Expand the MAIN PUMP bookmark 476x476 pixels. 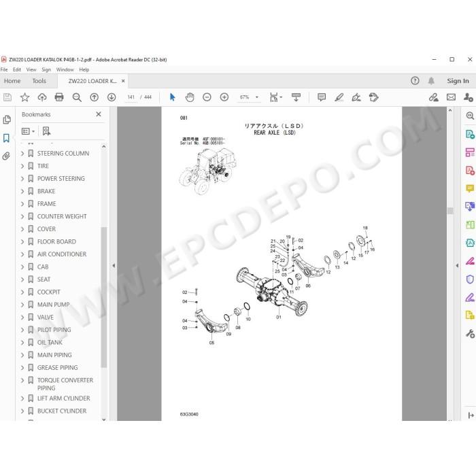22,305
